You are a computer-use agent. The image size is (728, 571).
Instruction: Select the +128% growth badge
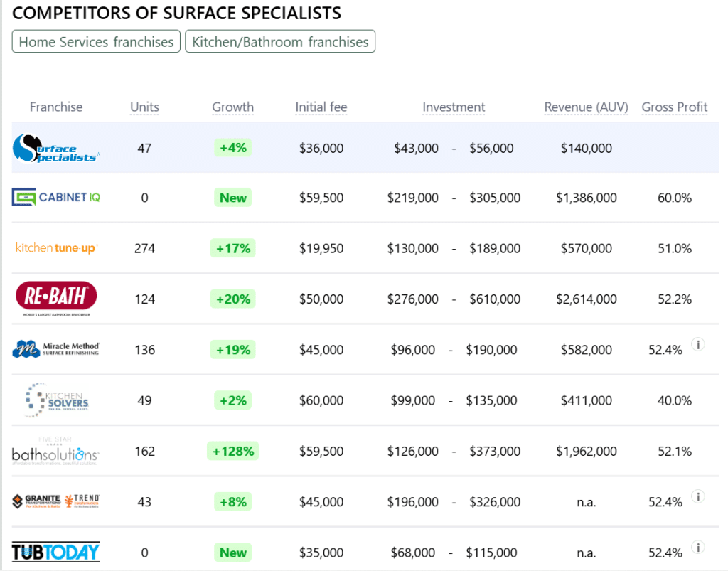coord(232,450)
